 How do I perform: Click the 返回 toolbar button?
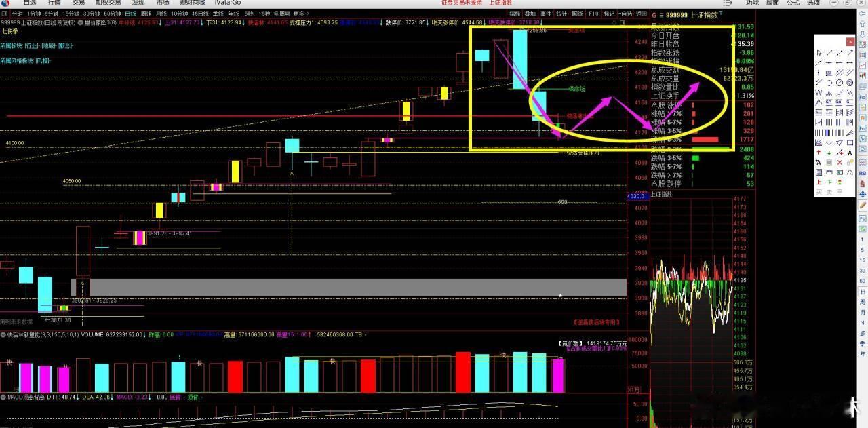point(641,14)
